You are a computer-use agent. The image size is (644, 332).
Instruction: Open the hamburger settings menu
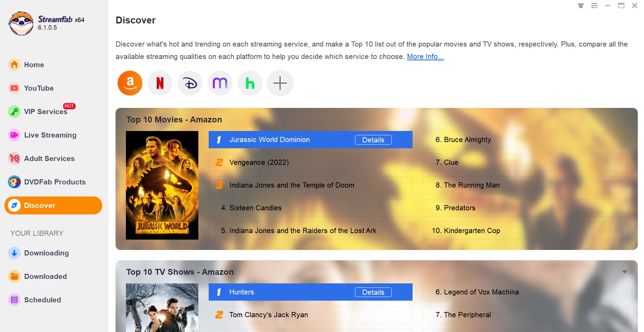[594, 6]
